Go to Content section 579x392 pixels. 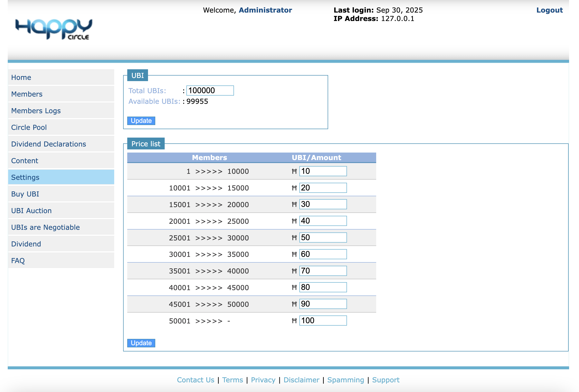click(61, 161)
